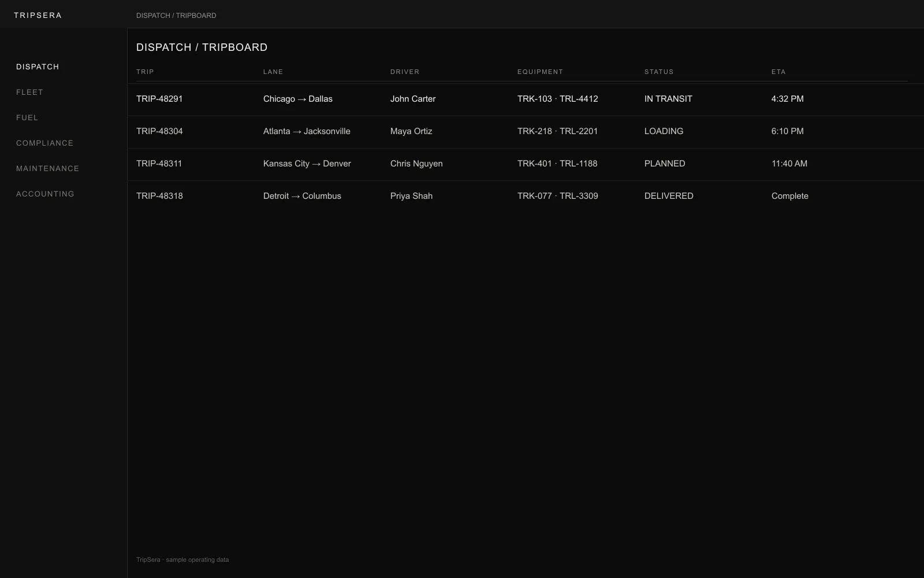The image size is (924, 578).
Task: Click the Kansas City → Denver lane
Action: click(x=307, y=164)
